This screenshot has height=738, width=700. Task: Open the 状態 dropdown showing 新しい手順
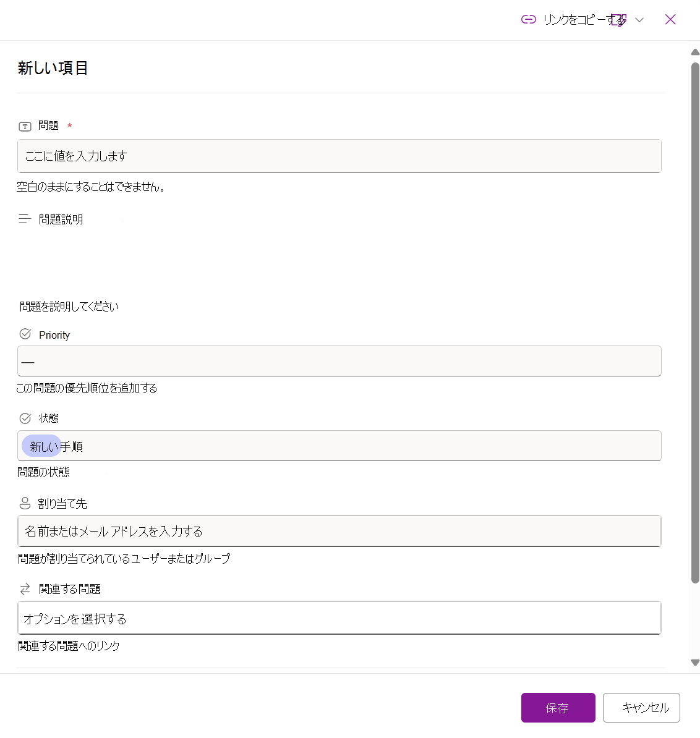pyautogui.click(x=339, y=446)
